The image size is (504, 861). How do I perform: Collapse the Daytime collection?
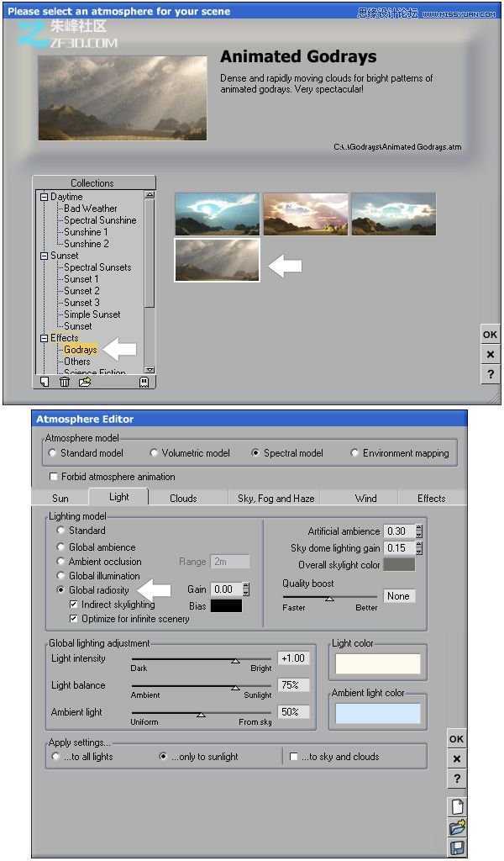45,197
